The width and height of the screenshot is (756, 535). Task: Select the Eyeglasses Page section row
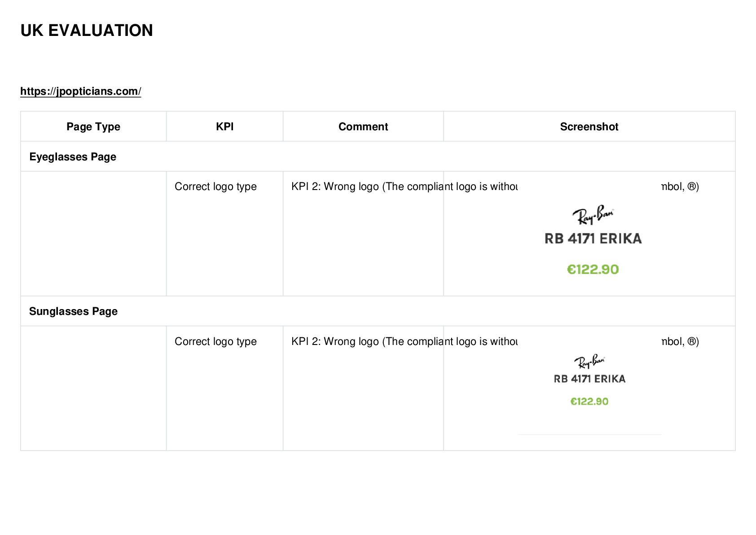coord(378,156)
